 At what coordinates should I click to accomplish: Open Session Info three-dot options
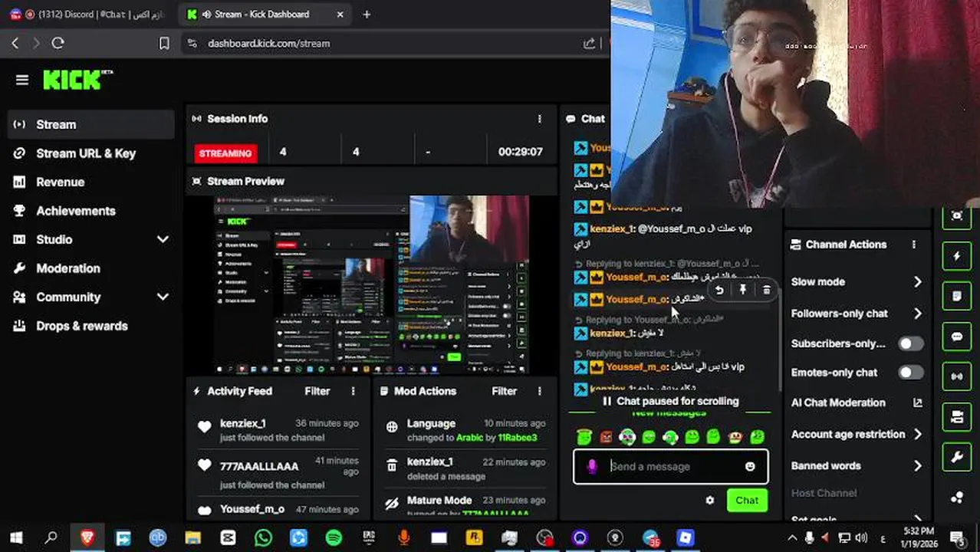(539, 119)
